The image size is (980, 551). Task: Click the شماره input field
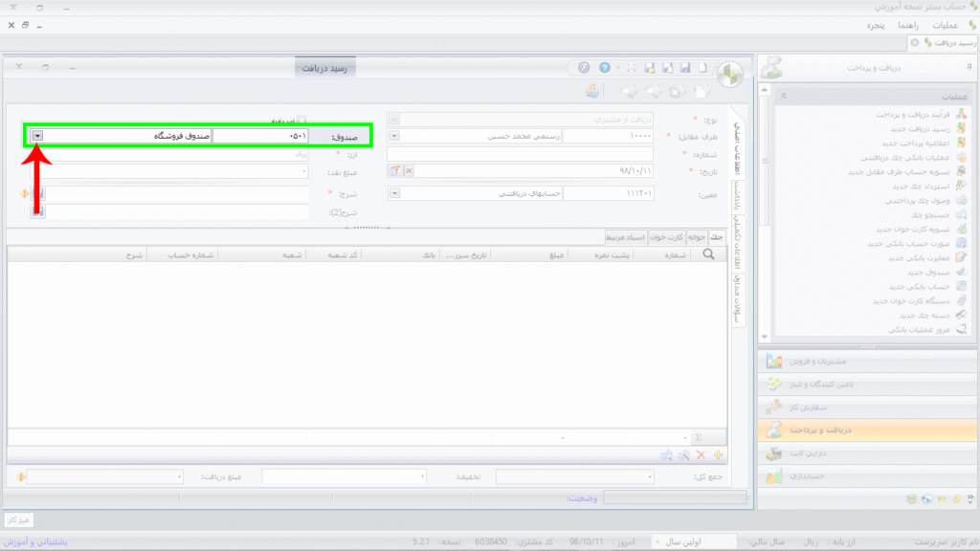pos(520,154)
